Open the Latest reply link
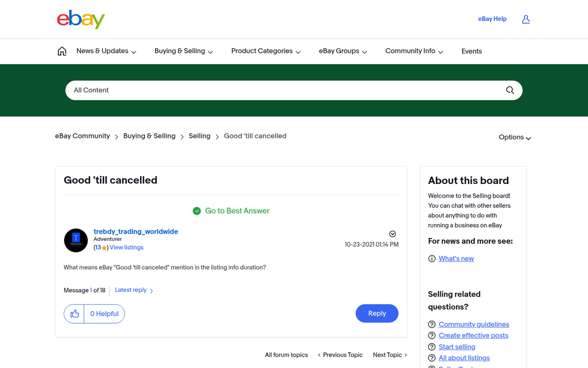588x368 pixels. (x=130, y=290)
